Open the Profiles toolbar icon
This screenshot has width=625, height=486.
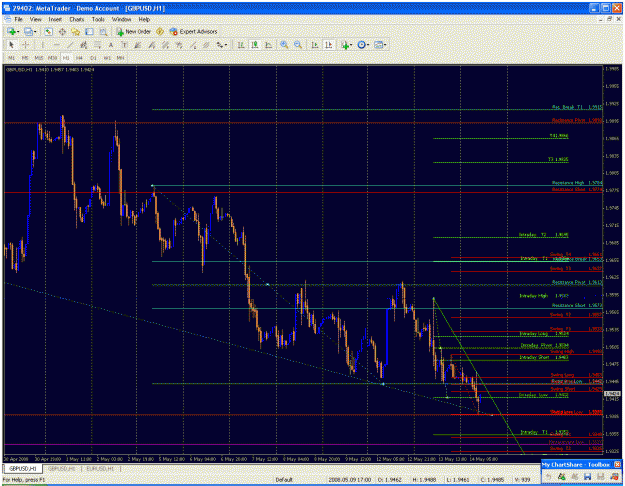pos(28,31)
